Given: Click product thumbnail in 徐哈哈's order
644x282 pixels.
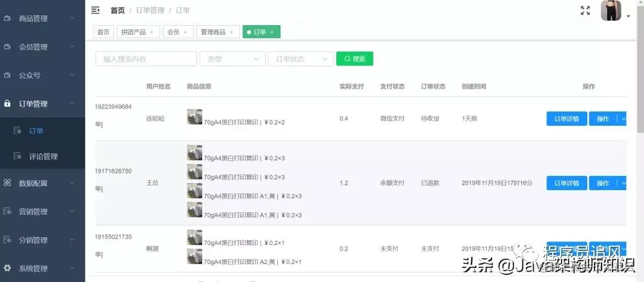Looking at the screenshot, I should (x=194, y=117).
